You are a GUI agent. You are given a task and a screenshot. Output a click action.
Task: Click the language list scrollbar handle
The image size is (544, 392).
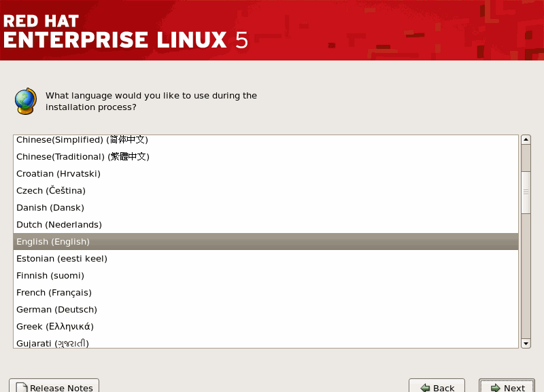pyautogui.click(x=526, y=192)
